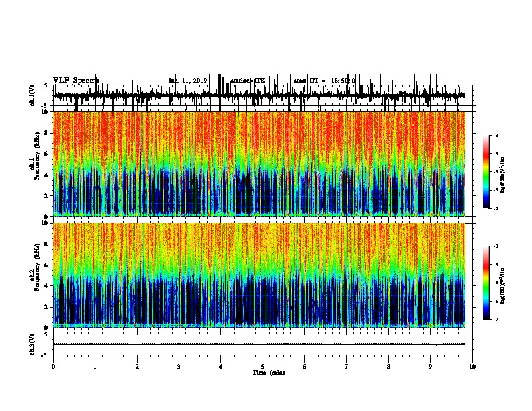Click the 2 kHz tick on ch.1 frequency axis
The width and height of the screenshot is (532, 411).
[46, 196]
